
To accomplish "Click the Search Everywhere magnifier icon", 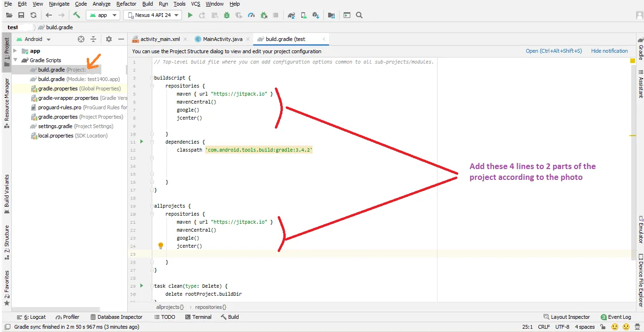I will click(359, 15).
